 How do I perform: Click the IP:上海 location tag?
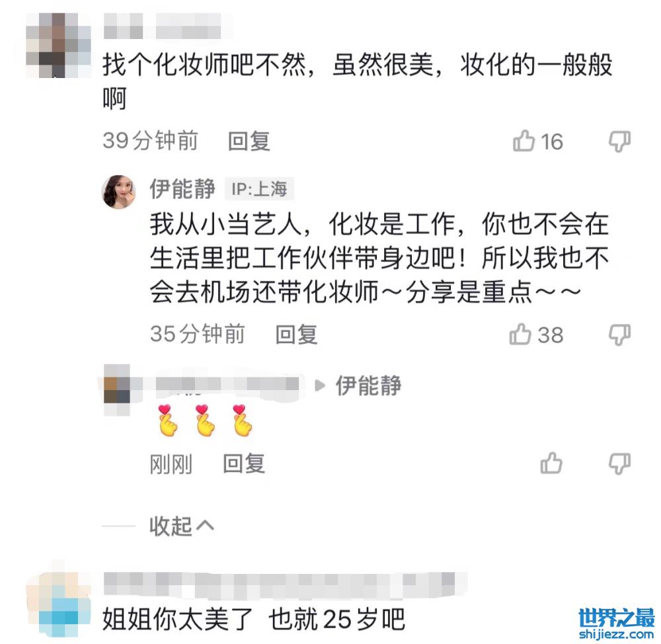(x=259, y=188)
